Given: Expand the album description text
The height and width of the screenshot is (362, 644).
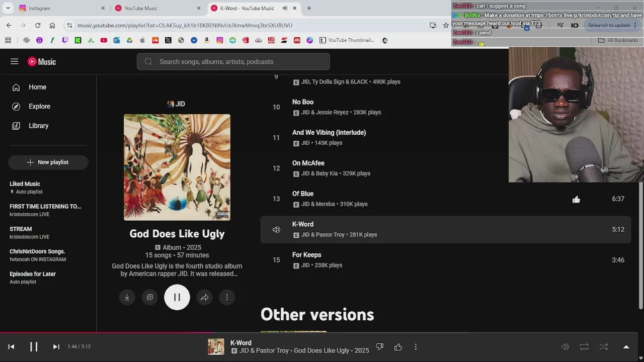Looking at the screenshot, I should coord(177,270).
